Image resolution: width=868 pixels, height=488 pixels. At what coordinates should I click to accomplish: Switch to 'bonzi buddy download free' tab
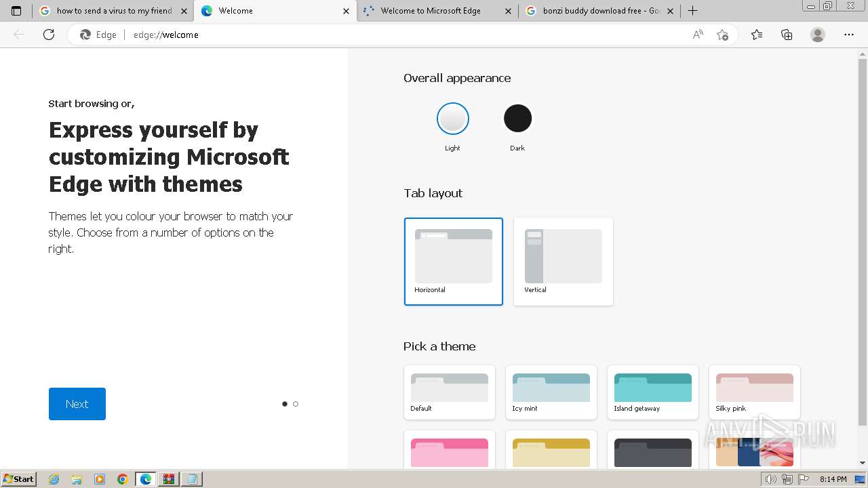pos(599,11)
